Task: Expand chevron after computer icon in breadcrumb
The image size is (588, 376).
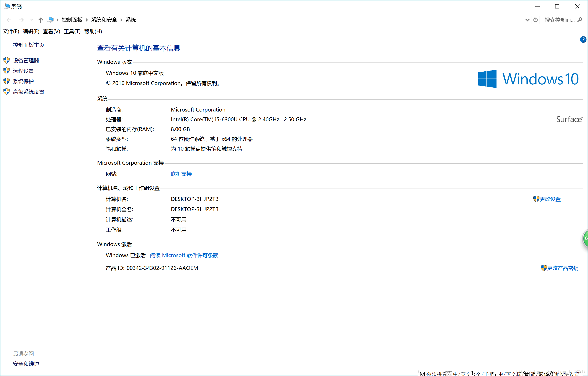Action: 58,20
